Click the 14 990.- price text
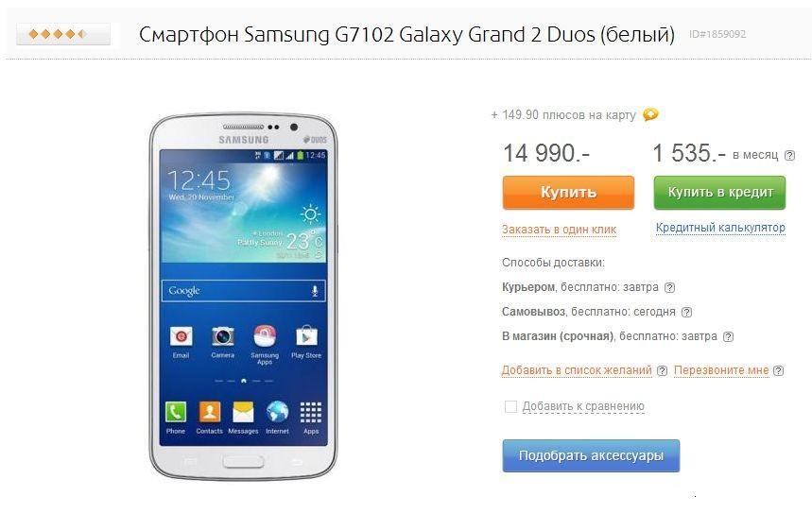Screen dimensions: 812x513 pos(546,153)
